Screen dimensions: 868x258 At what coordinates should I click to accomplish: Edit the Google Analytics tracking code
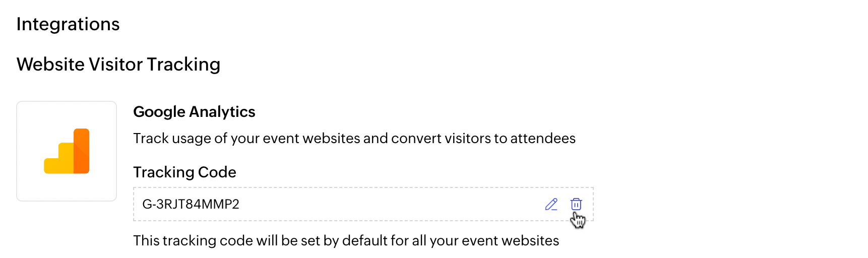click(551, 204)
